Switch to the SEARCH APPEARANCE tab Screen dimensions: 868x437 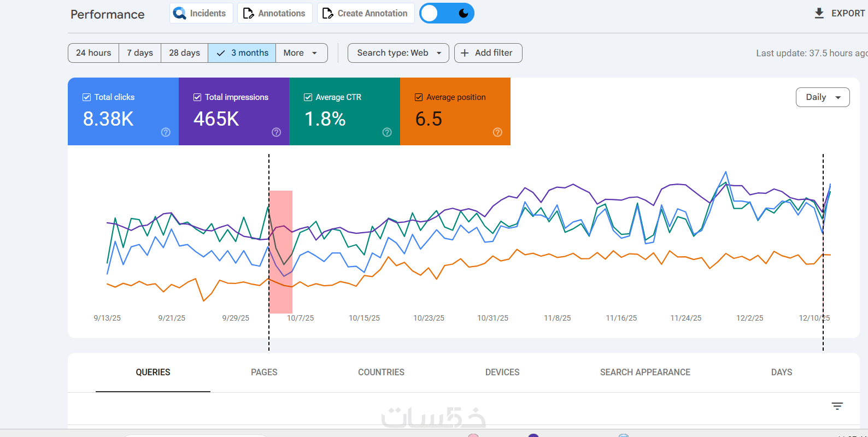645,372
